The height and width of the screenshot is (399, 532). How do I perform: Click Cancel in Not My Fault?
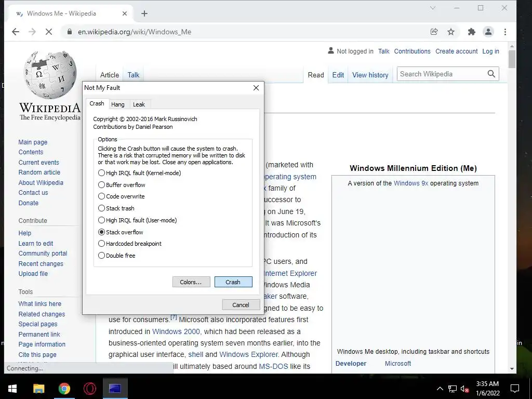(241, 304)
